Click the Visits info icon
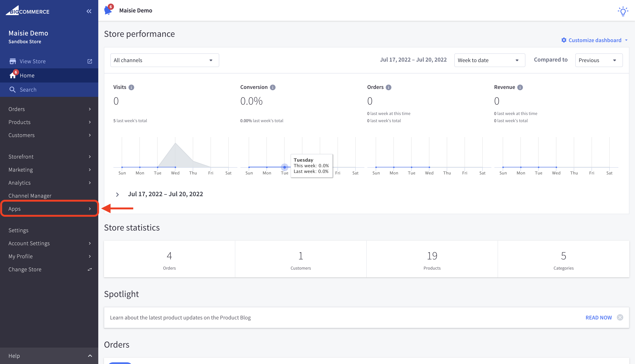The height and width of the screenshot is (364, 635). point(131,87)
